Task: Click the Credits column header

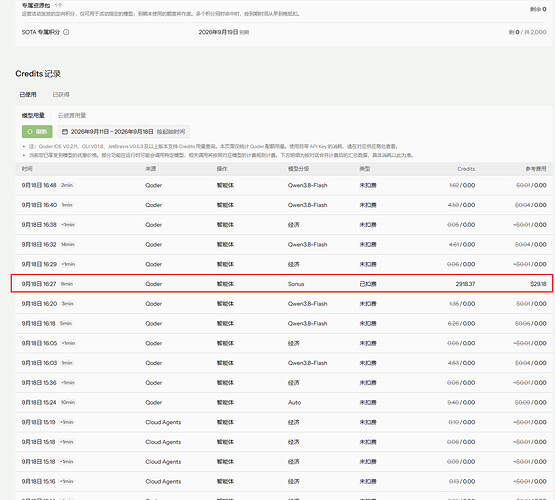Action: click(x=466, y=169)
